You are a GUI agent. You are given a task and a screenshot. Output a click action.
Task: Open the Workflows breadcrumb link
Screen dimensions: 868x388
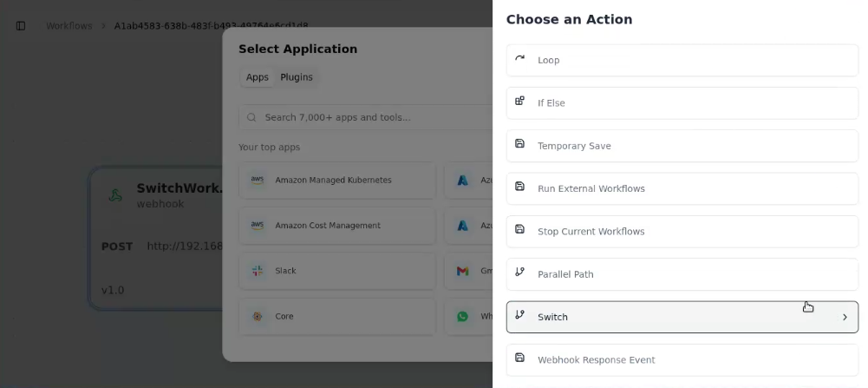pyautogui.click(x=69, y=26)
